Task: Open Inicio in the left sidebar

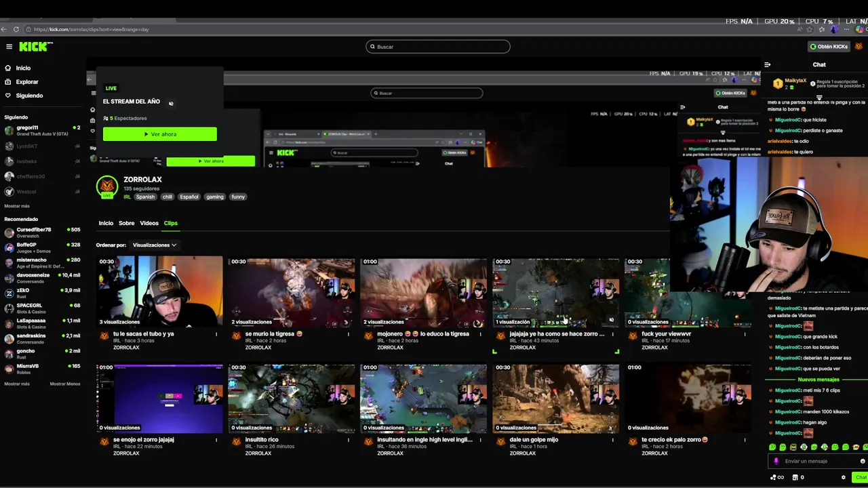Action: 23,68
